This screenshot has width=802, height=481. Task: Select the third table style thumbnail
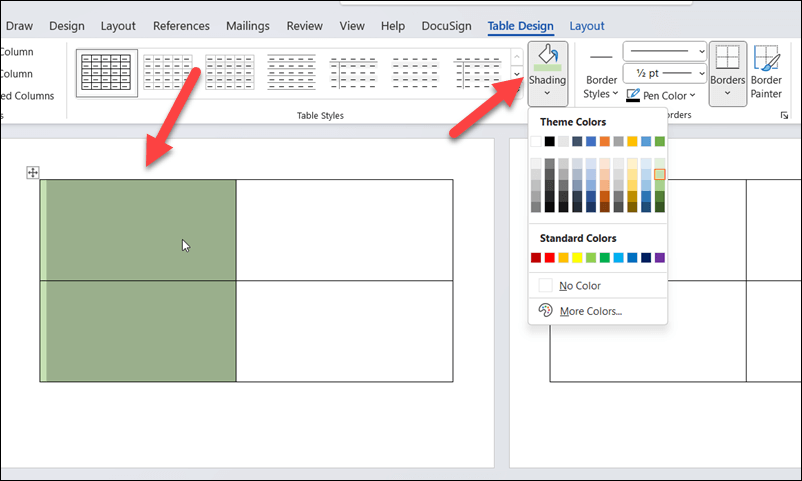point(230,73)
